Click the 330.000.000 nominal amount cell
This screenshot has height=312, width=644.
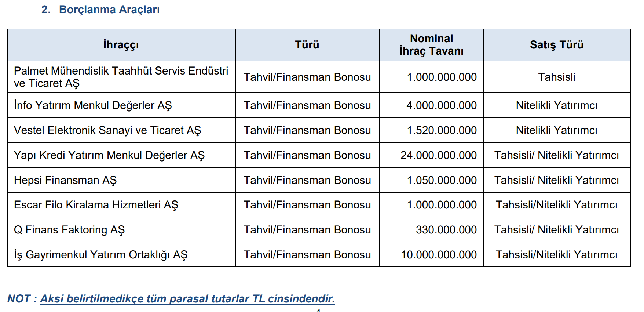tap(446, 230)
